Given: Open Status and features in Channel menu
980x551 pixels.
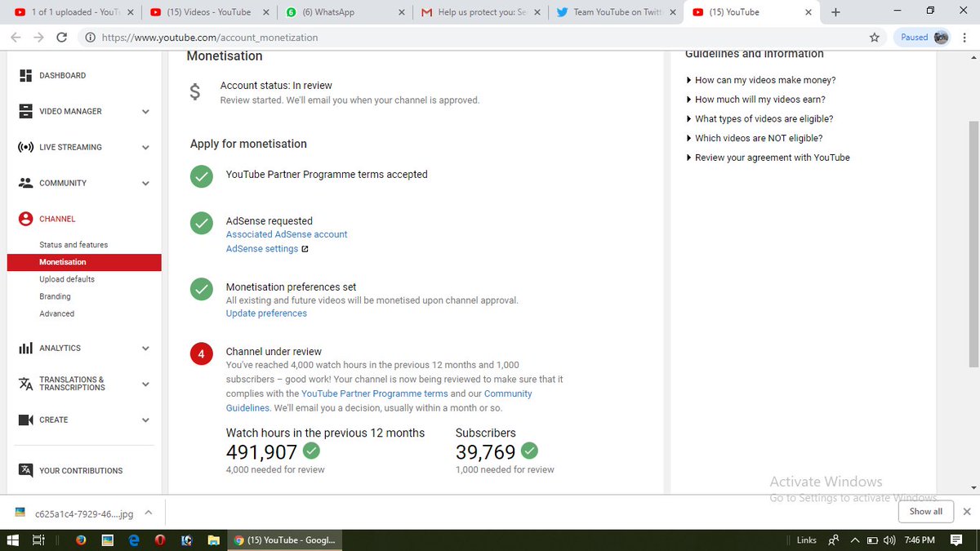Looking at the screenshot, I should click(73, 245).
